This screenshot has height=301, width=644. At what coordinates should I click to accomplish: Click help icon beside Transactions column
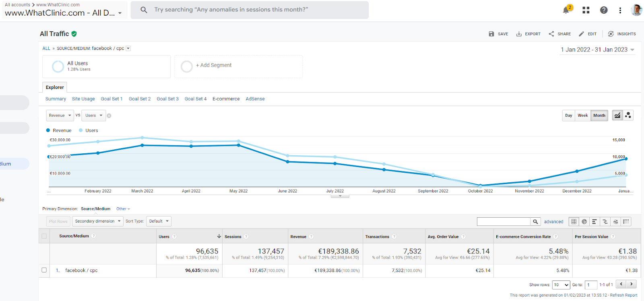(394, 237)
